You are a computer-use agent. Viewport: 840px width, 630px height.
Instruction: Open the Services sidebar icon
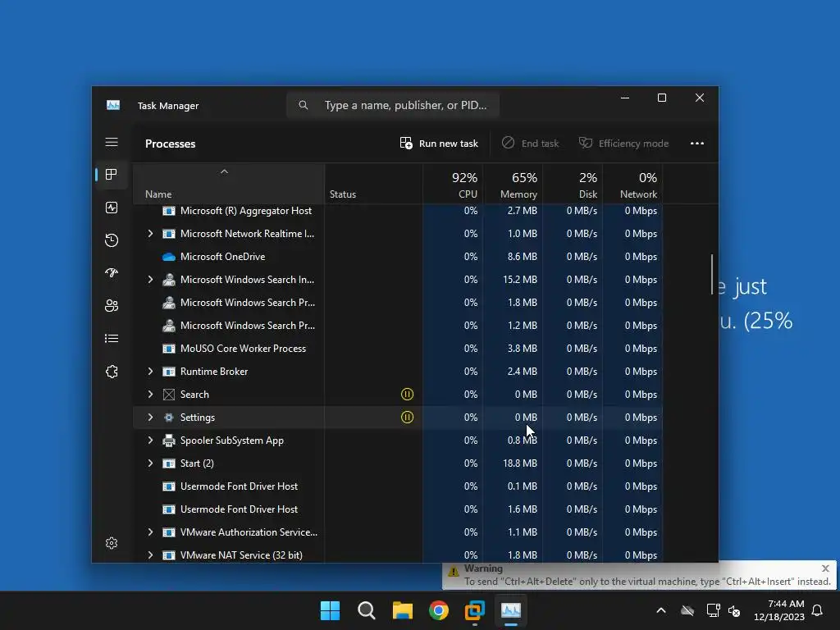pos(112,372)
